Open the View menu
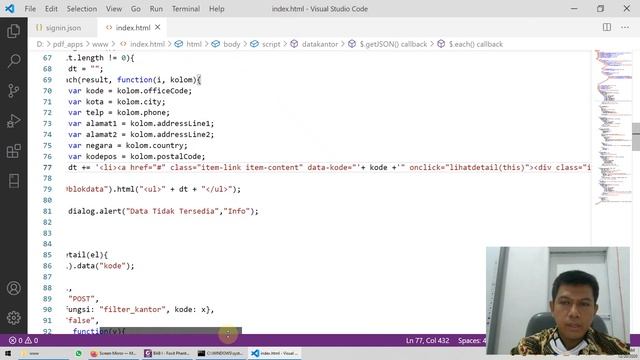Viewport: 640px width, 360px height. pos(114,9)
